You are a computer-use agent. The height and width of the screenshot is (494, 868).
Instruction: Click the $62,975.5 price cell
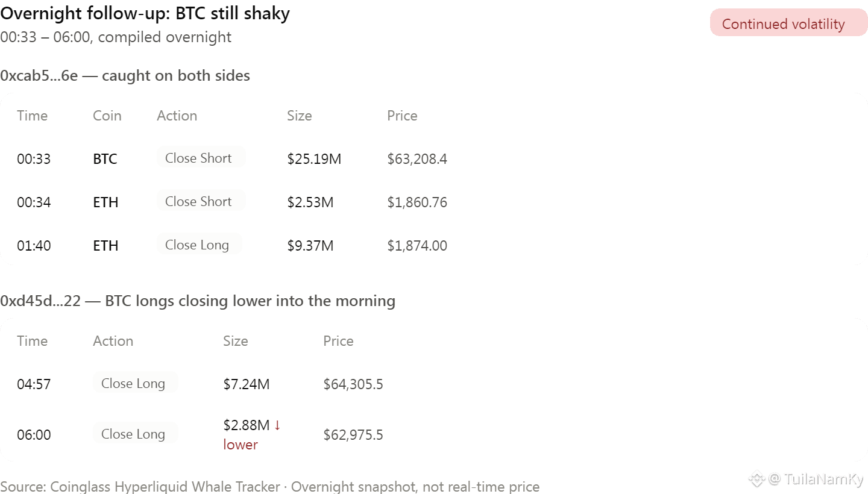[x=353, y=435]
